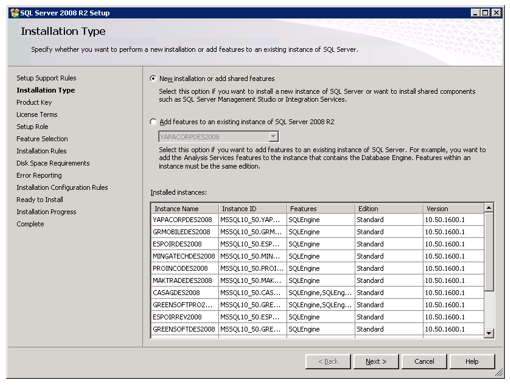Click version 10.50.1600.1 in ESPOIRREV2008 row
This screenshot has width=510, height=387.
click(453, 317)
